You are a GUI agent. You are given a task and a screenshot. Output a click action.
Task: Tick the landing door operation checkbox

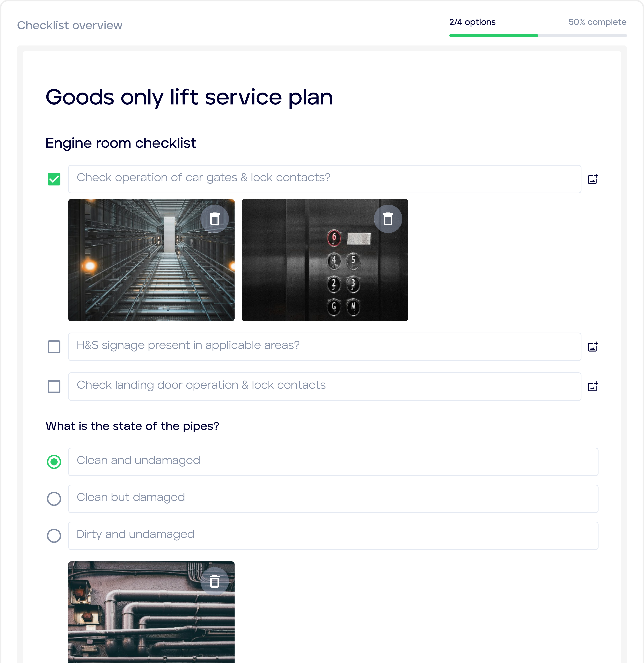tap(54, 386)
